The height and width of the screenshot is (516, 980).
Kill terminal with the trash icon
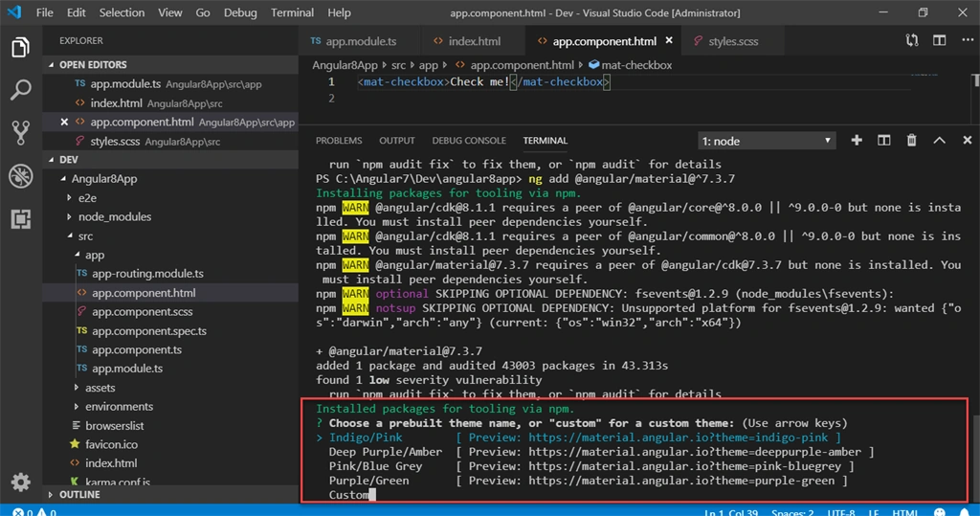[911, 141]
